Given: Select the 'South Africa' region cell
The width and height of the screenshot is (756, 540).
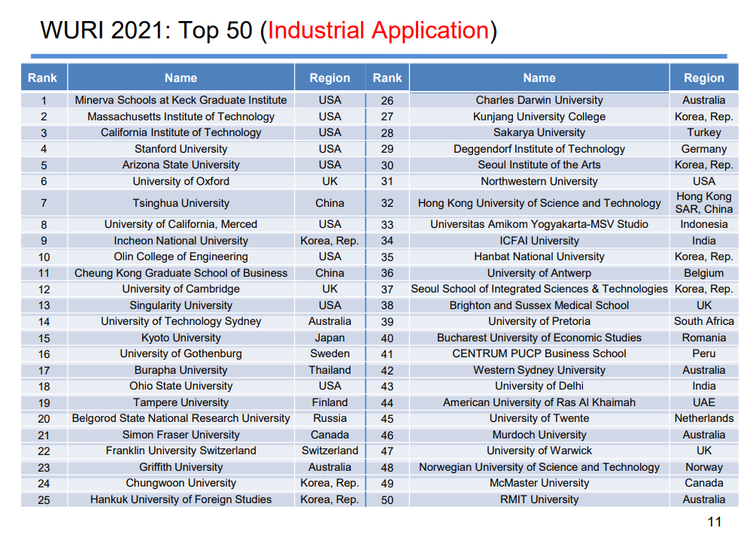Looking at the screenshot, I should click(x=703, y=321).
